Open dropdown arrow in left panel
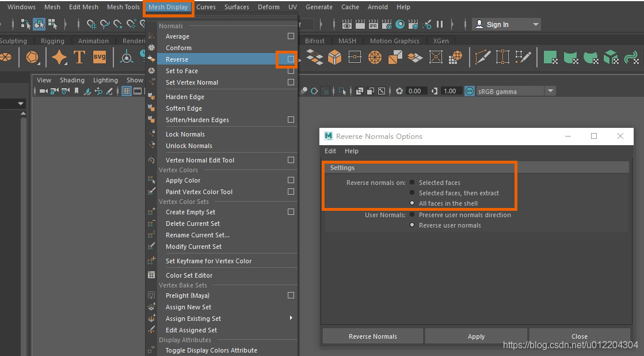644x356 pixels. 21,104
